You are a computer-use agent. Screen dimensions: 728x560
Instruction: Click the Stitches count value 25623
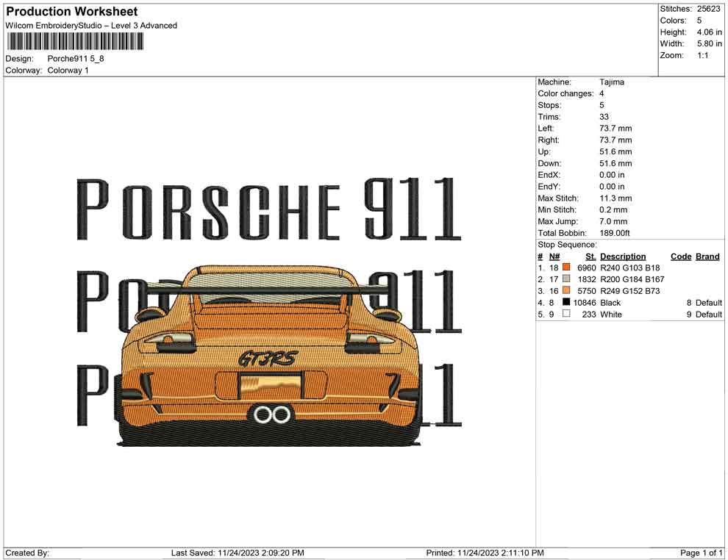pyautogui.click(x=709, y=9)
